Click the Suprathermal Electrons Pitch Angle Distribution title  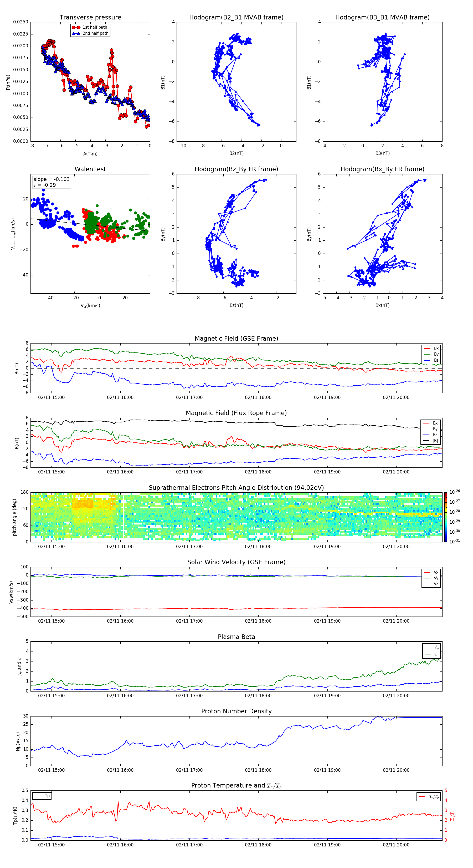(236, 488)
